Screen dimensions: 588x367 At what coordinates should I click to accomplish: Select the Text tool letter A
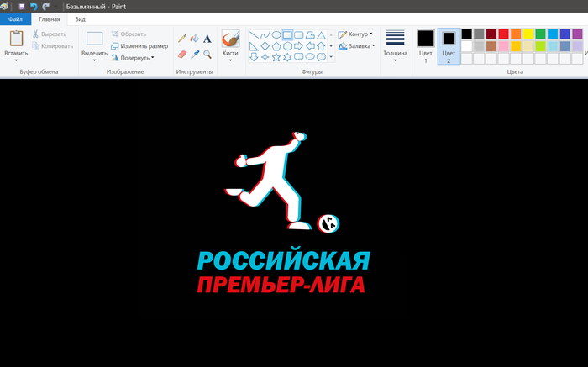[x=207, y=39]
